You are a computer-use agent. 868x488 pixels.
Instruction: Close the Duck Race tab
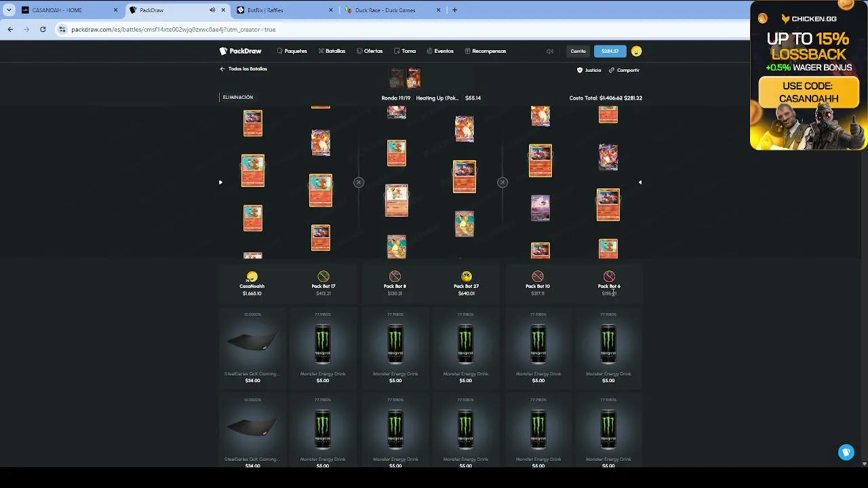pyautogui.click(x=439, y=10)
